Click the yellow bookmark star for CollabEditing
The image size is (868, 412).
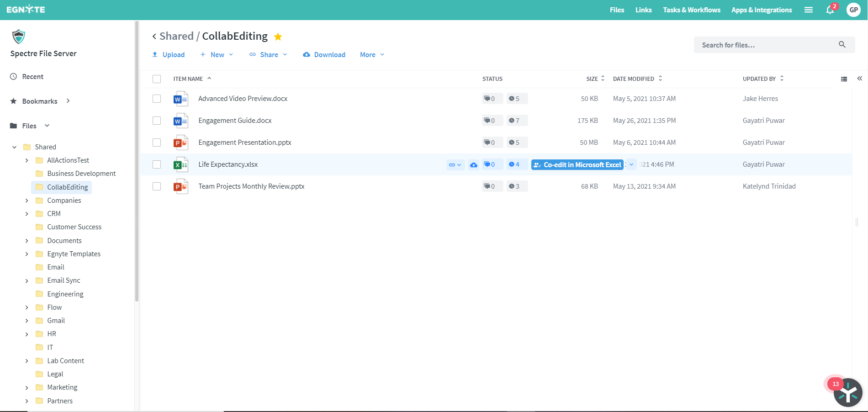278,37
